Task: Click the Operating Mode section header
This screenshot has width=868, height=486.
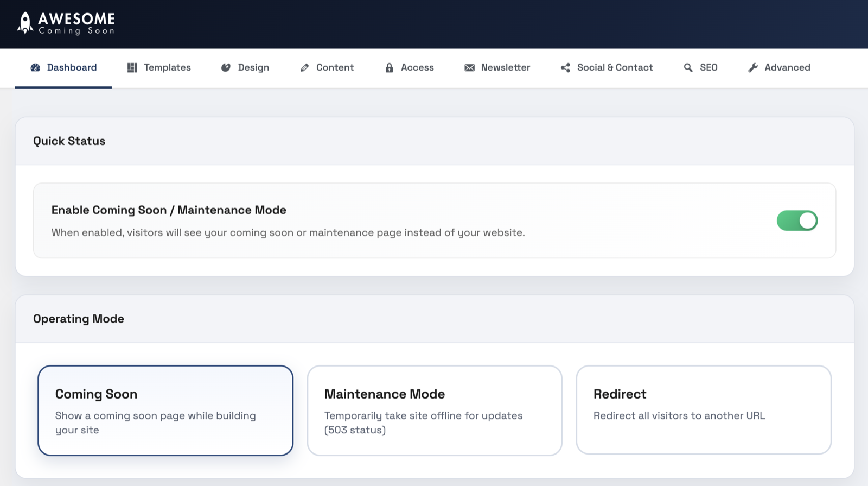Action: coord(79,319)
